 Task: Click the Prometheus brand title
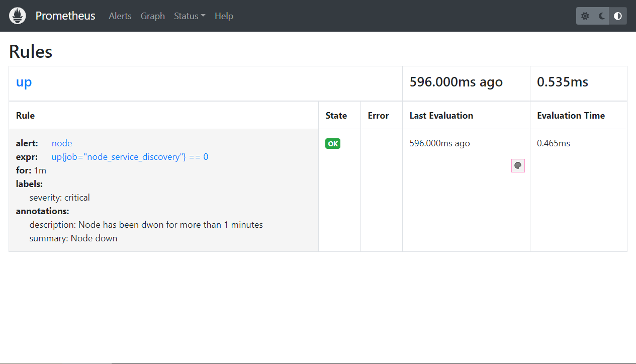[x=65, y=16]
